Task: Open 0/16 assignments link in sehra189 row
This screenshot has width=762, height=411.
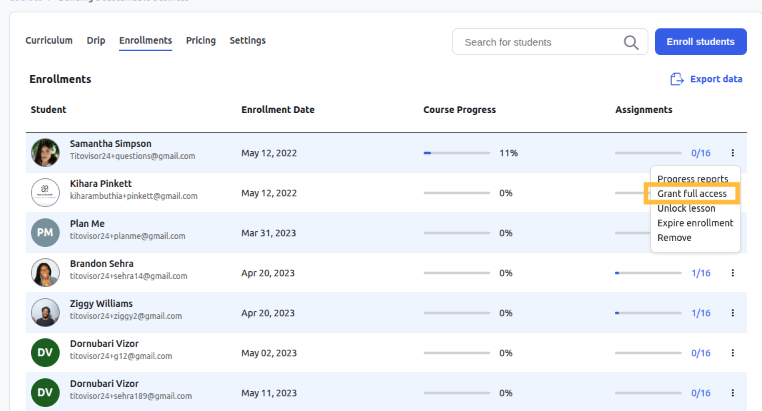Action: pyautogui.click(x=701, y=393)
